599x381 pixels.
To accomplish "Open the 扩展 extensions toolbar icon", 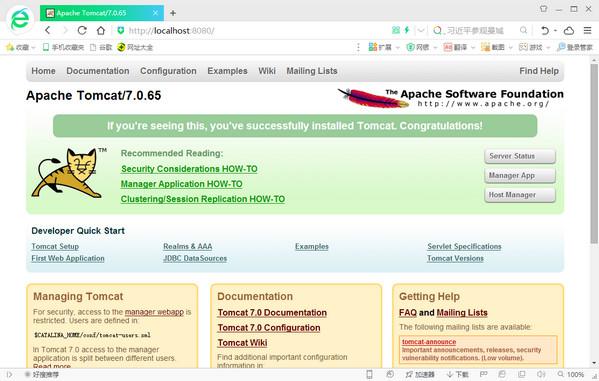I will 380,47.
